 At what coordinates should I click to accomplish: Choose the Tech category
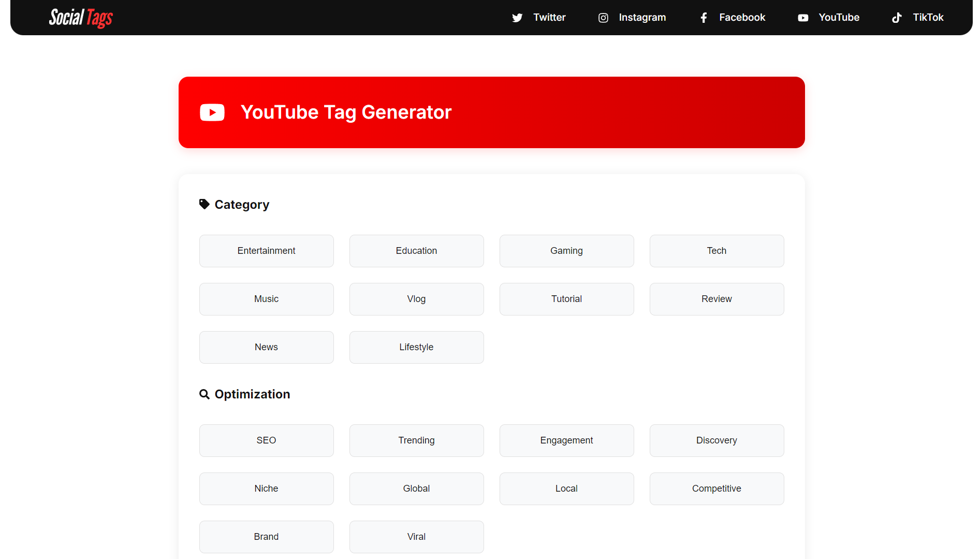tap(717, 251)
